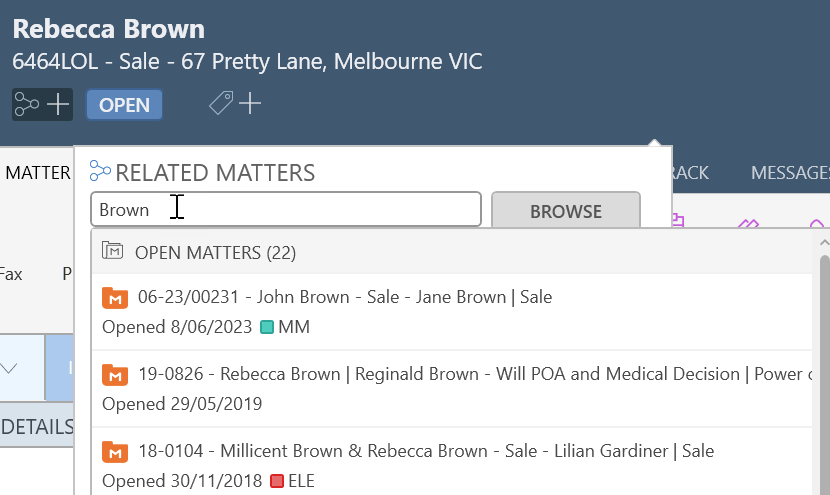
Task: Click red ELE color swatch
Action: 277,481
